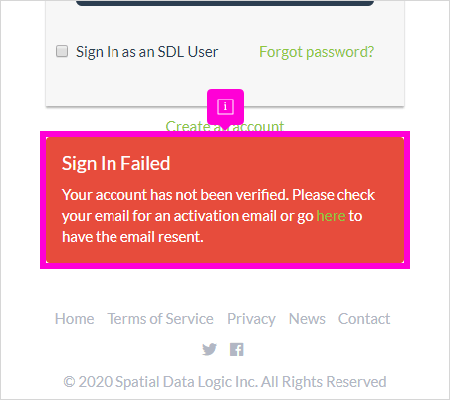Image resolution: width=450 pixels, height=400 pixels.
Task: Enable the Sign In as SDL User checkbox
Action: (x=62, y=51)
